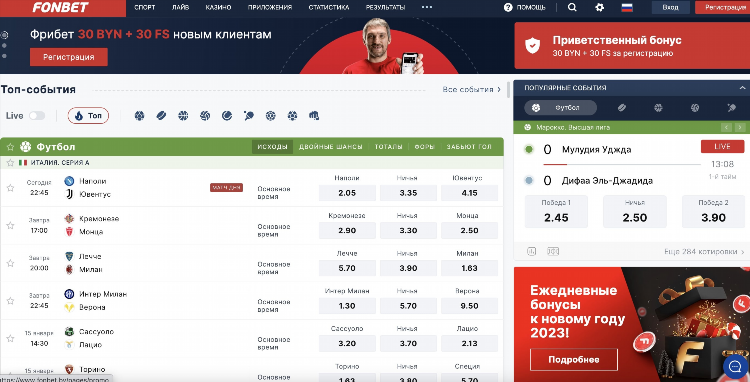The width and height of the screenshot is (750, 382).
Task: Open the Казино menu
Action: click(218, 7)
